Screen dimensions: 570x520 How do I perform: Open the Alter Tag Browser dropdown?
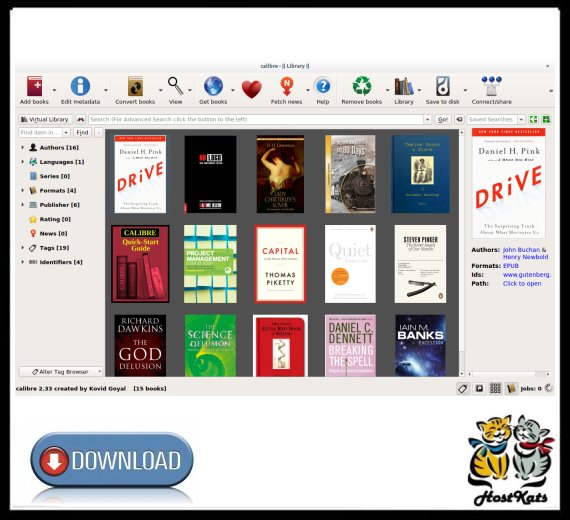tap(61, 372)
